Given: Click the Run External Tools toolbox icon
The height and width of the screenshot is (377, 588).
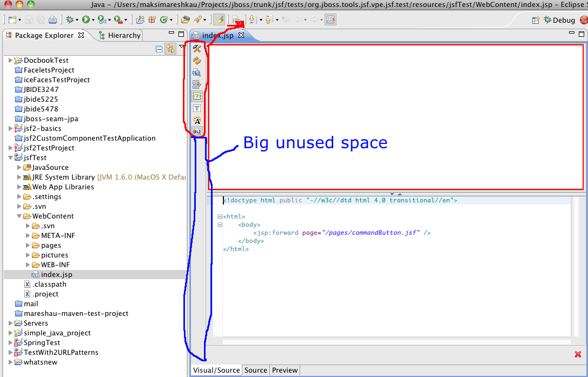Looking at the screenshot, I should pos(118,19).
